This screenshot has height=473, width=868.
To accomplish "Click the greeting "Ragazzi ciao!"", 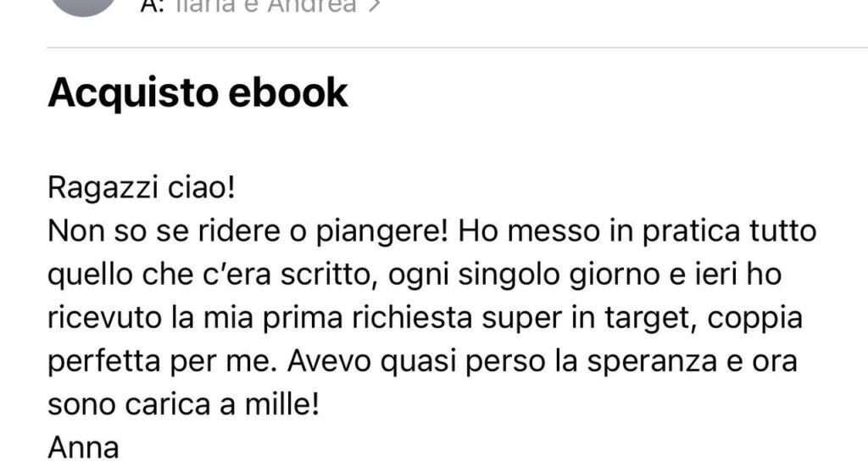I will (x=142, y=187).
